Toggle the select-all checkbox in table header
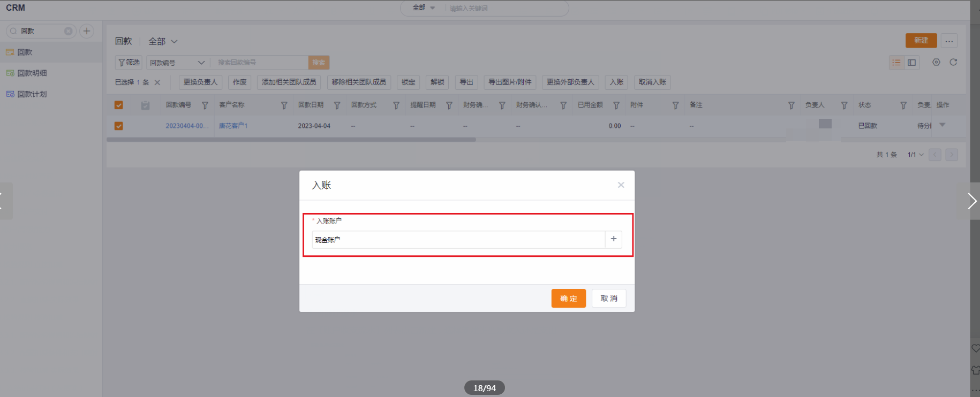This screenshot has height=397, width=980. [119, 105]
